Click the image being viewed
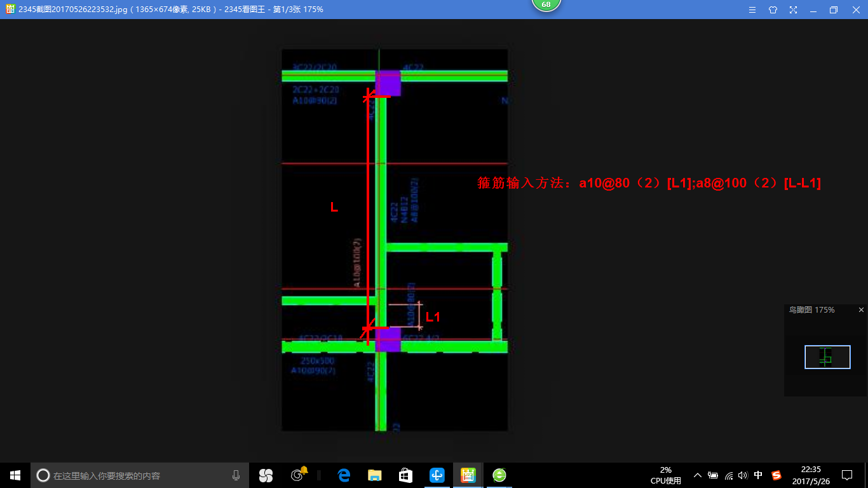This screenshot has width=868, height=488. pos(395,240)
